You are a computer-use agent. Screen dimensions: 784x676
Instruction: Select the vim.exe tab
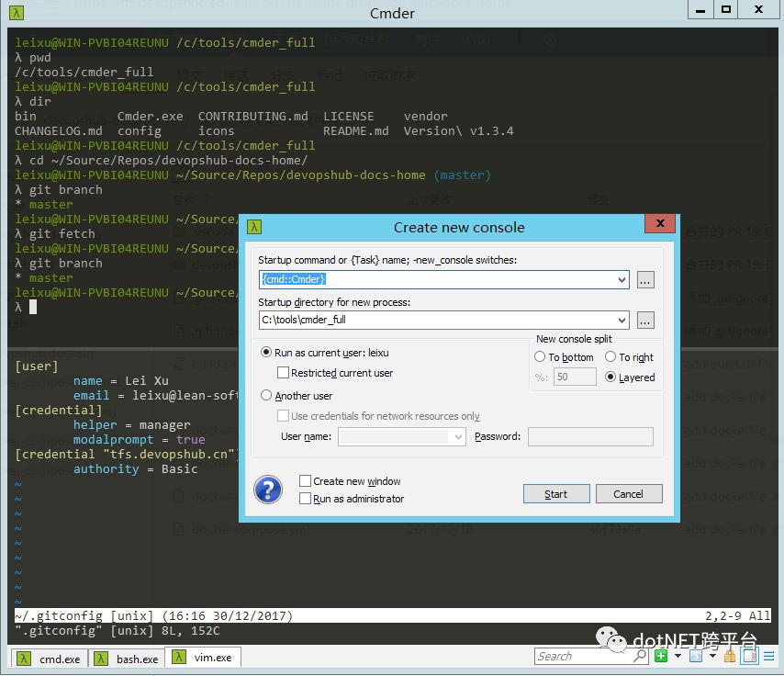(203, 657)
